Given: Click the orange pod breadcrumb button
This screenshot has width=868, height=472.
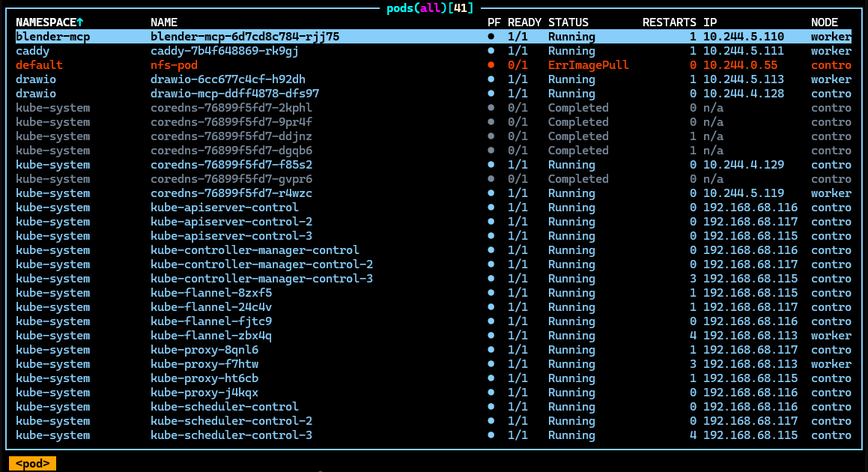Looking at the screenshot, I should pyautogui.click(x=32, y=464).
